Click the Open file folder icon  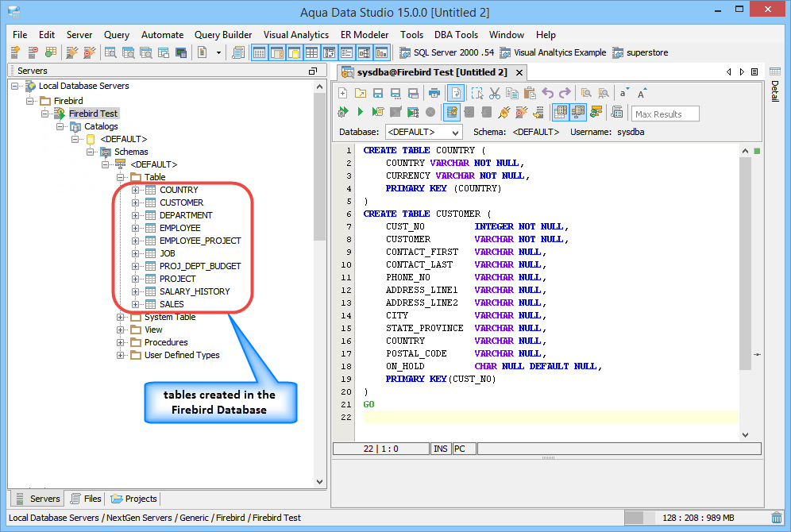click(361, 93)
